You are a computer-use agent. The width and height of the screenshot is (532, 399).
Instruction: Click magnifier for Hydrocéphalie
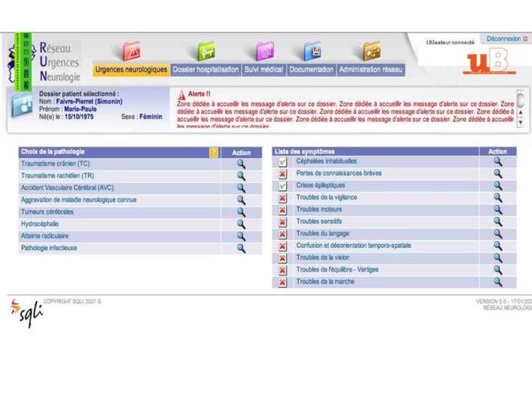(x=241, y=224)
